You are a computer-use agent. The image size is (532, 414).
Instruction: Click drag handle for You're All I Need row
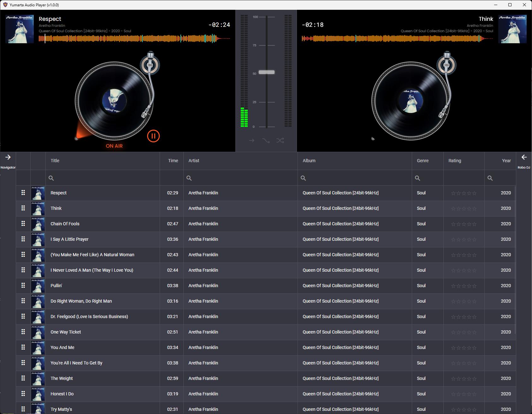tap(23, 363)
